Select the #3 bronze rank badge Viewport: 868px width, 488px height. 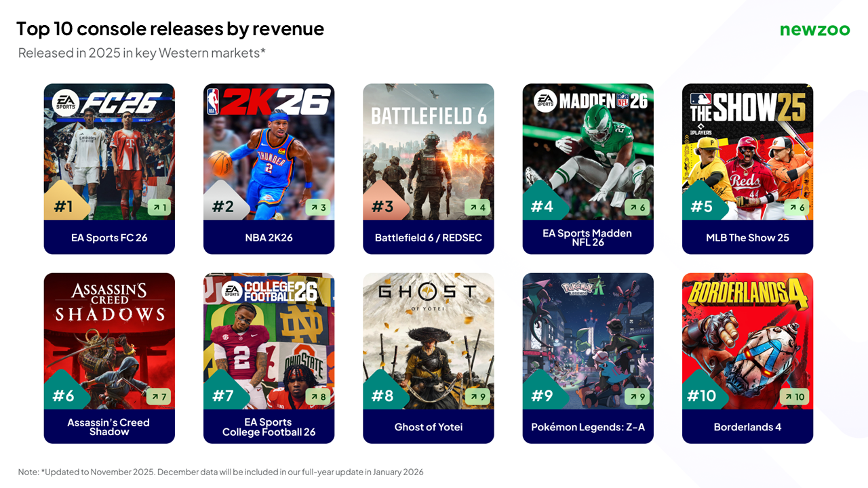pos(382,203)
